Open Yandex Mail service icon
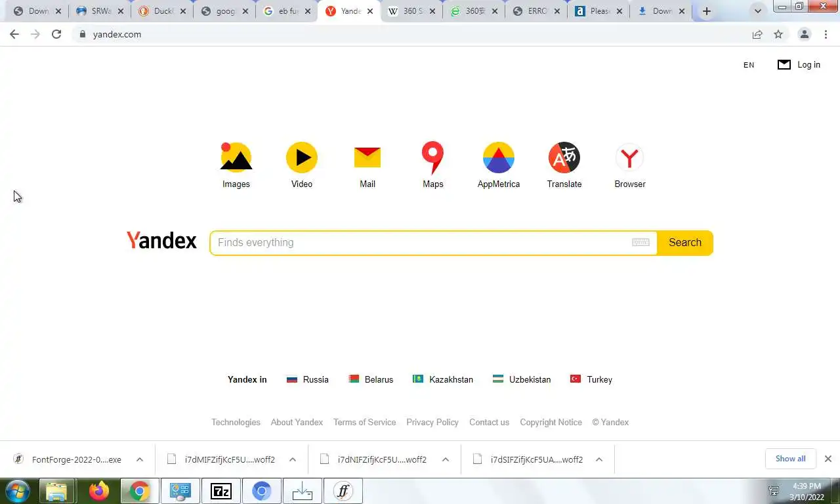This screenshot has width=840, height=504. pos(367,158)
